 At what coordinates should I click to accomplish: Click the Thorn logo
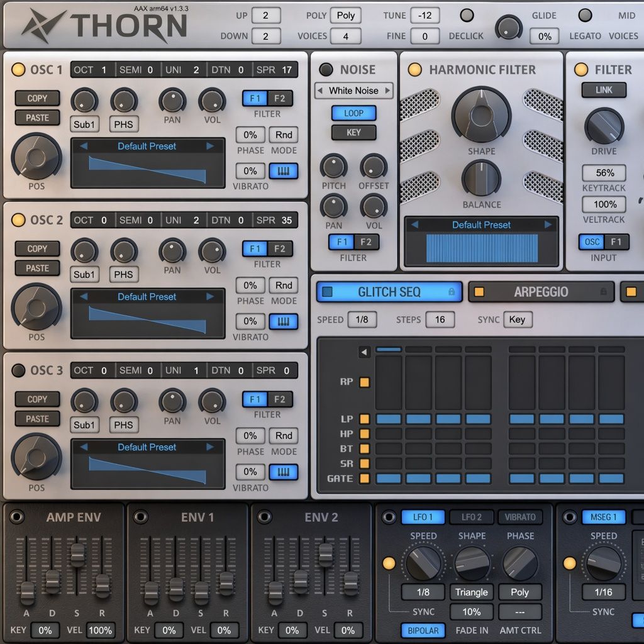point(104,25)
